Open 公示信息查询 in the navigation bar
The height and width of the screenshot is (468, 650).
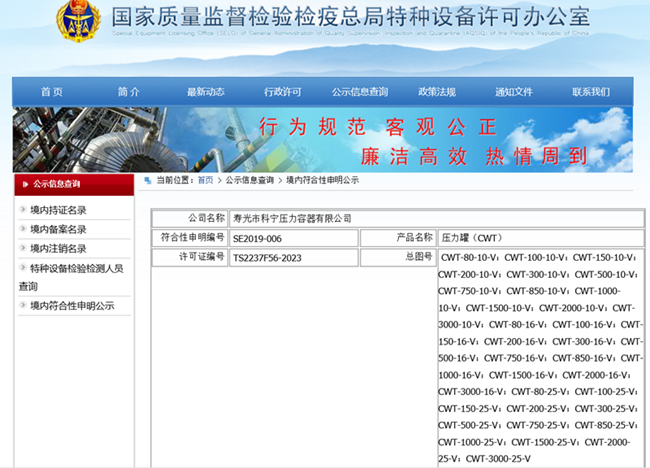(360, 92)
